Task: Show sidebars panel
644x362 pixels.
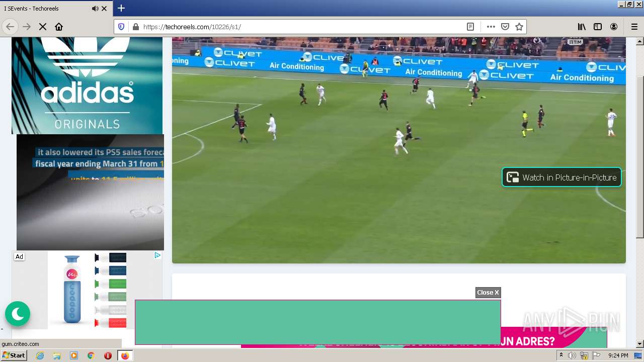Action: coord(598,27)
